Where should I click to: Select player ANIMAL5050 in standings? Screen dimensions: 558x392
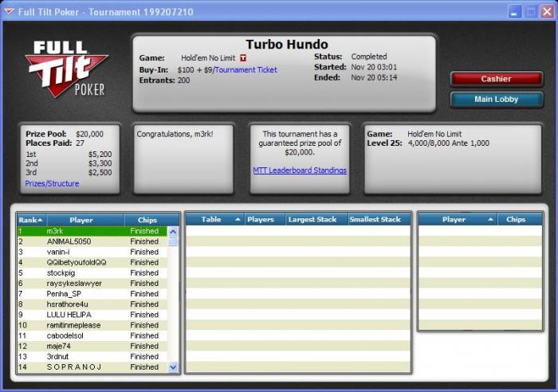tap(92, 241)
